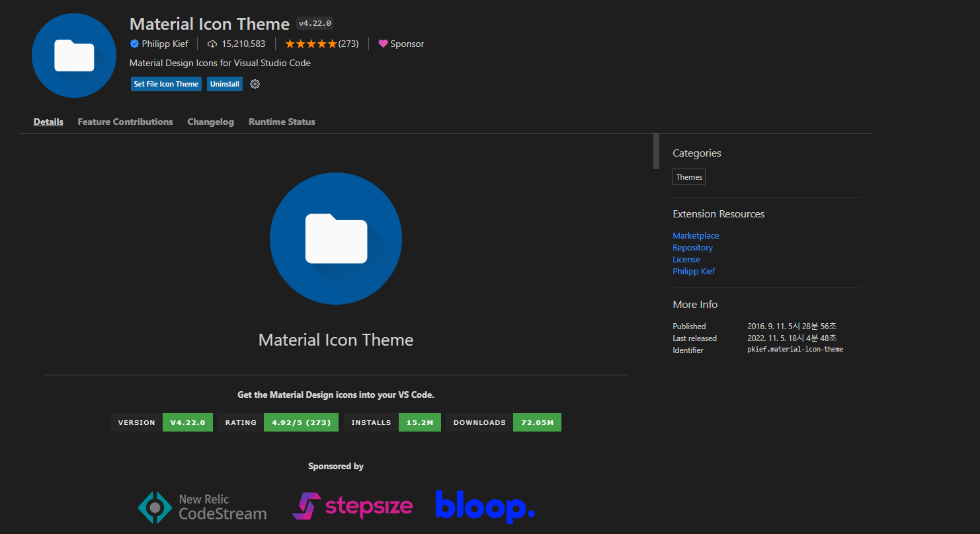Click the install count cloud download icon

point(212,44)
